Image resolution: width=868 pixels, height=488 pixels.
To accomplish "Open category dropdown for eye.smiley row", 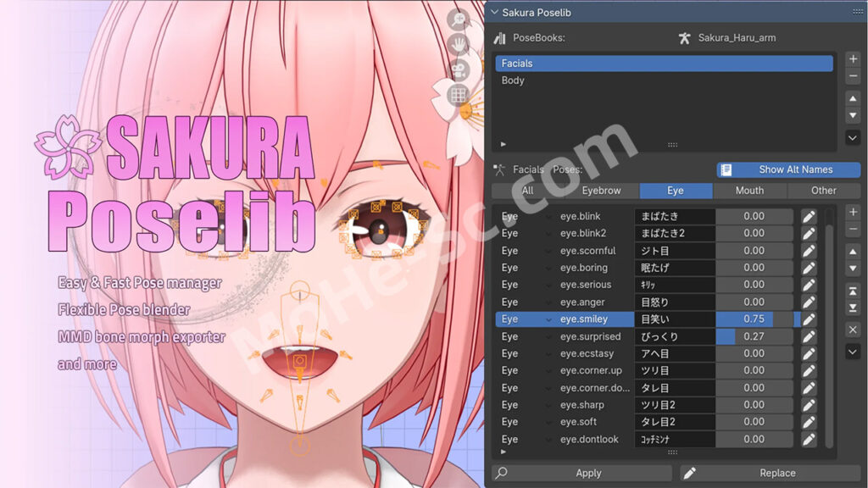I will (x=548, y=319).
